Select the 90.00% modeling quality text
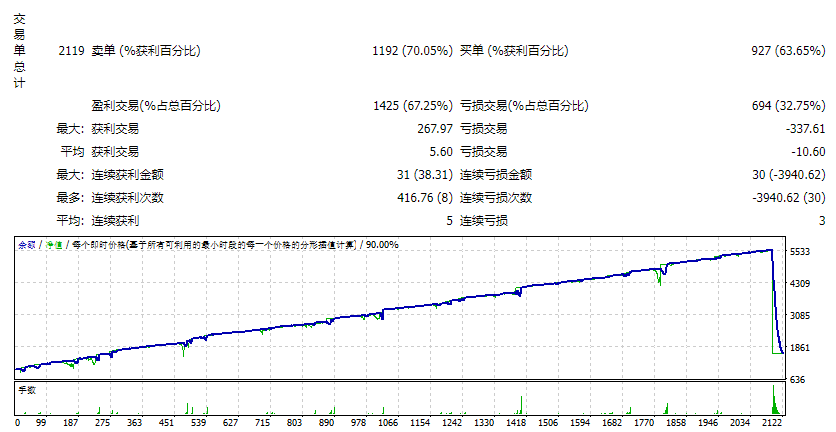836x432 pixels. [x=382, y=245]
